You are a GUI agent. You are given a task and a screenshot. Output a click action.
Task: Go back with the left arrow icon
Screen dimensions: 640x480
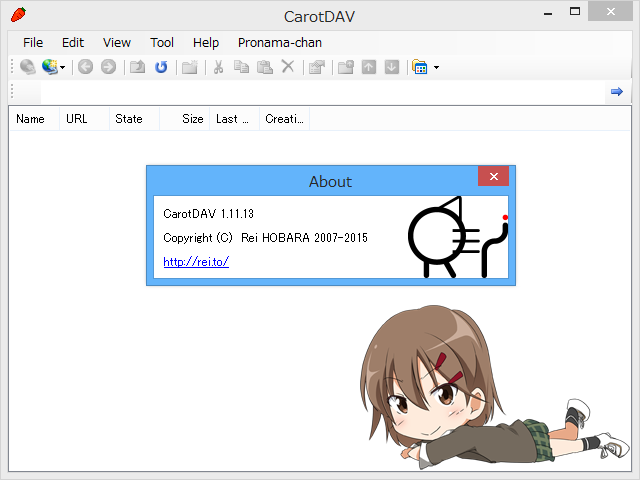[85, 67]
